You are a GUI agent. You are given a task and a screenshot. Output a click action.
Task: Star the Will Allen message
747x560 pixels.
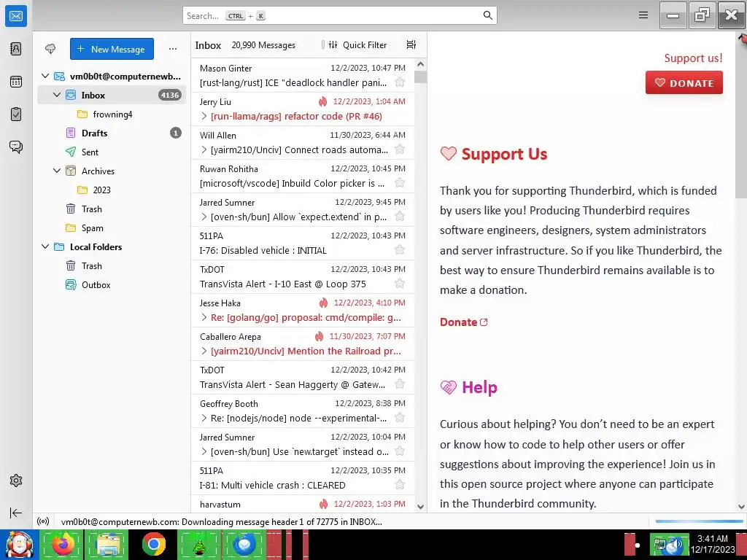(400, 149)
